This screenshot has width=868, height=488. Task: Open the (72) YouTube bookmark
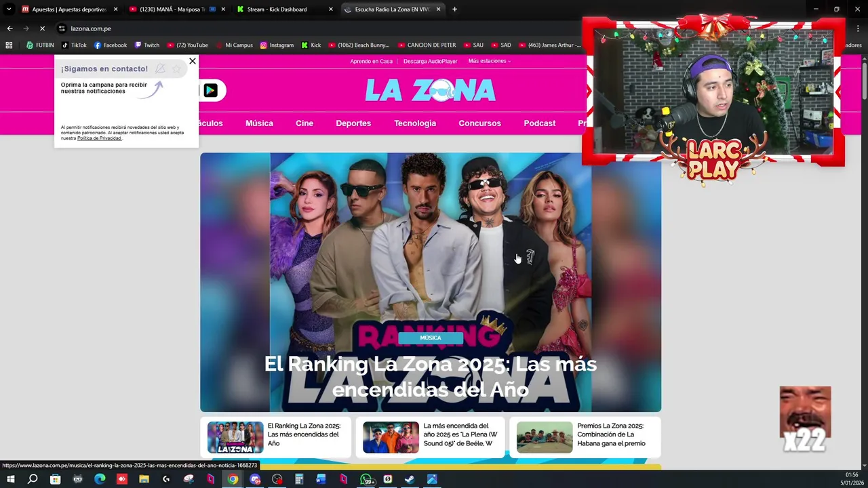[187, 45]
